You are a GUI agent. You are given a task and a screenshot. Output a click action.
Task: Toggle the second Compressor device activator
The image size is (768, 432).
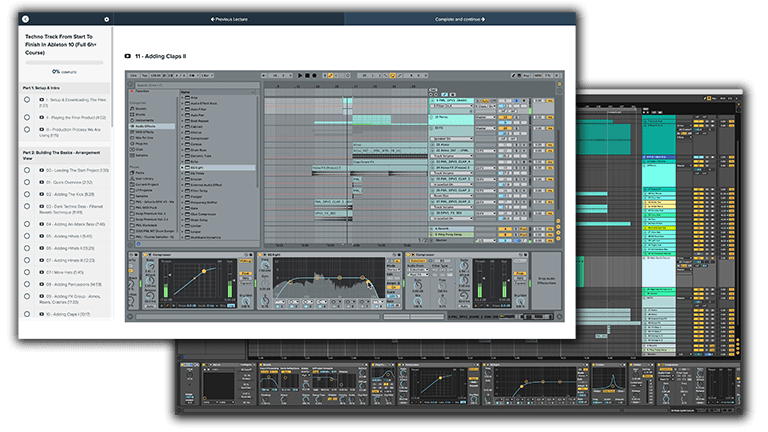pyautogui.click(x=410, y=255)
